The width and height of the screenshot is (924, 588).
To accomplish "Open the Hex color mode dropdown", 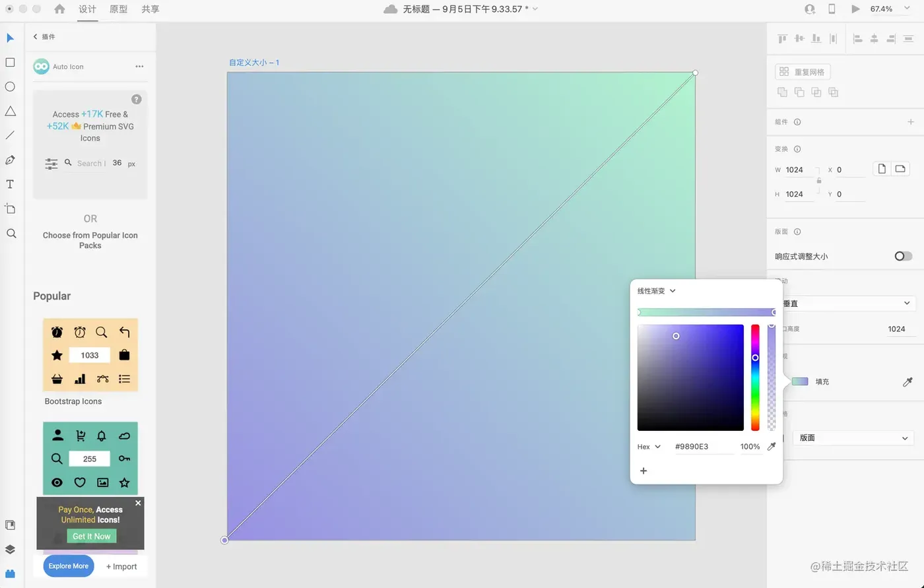I will pos(649,447).
